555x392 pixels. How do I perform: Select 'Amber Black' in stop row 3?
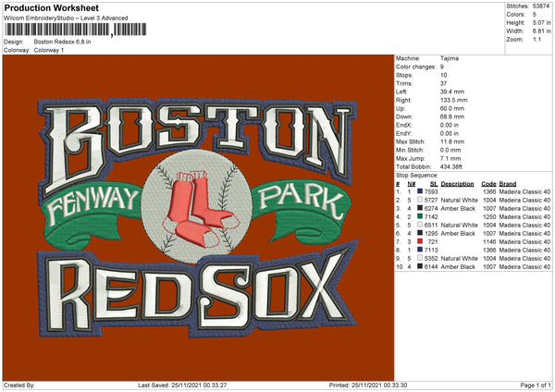[x=458, y=208]
